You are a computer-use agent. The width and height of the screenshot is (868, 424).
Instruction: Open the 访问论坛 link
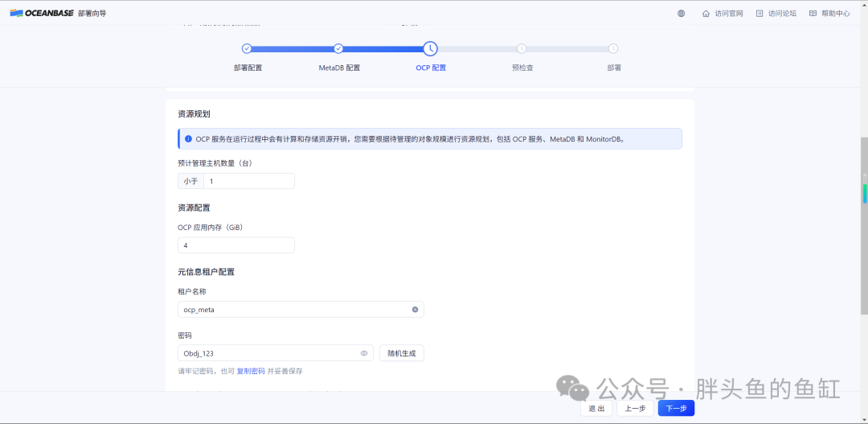coord(782,14)
